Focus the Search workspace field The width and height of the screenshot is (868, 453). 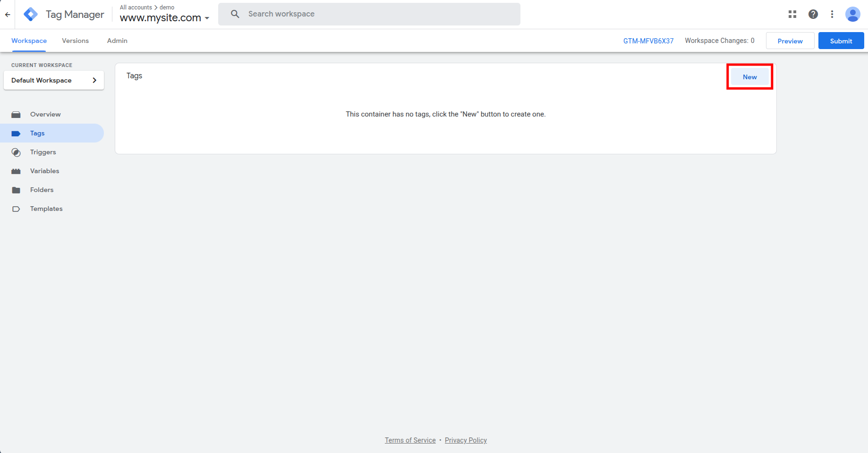click(369, 14)
